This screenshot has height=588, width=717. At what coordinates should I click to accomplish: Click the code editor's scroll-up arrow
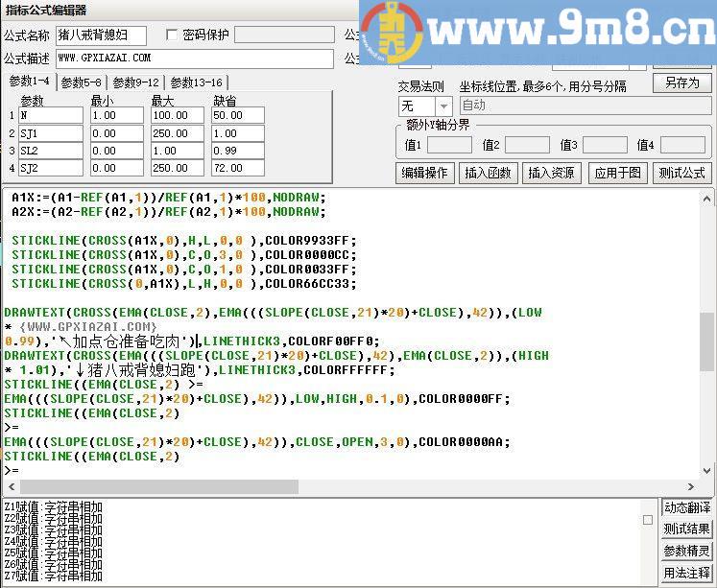(x=706, y=199)
